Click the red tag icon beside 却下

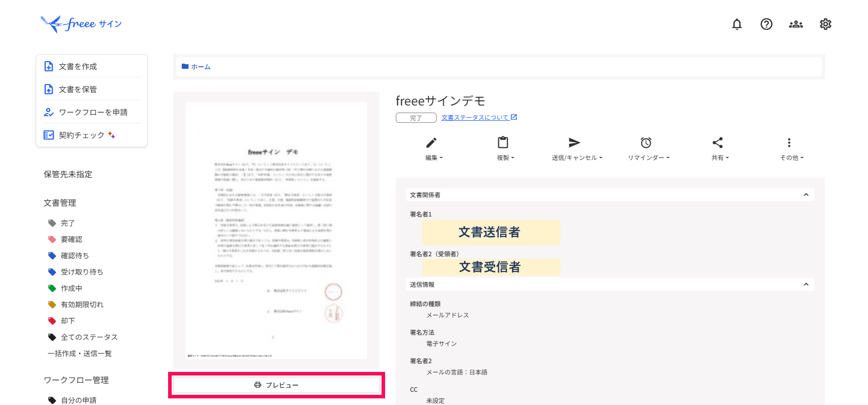pyautogui.click(x=52, y=321)
